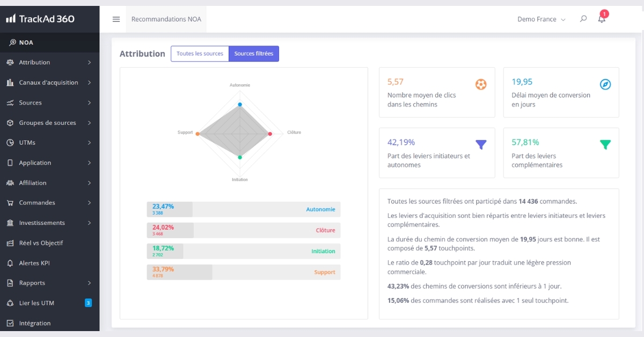Select the Toutes les sources toggle
Image resolution: width=644 pixels, height=337 pixels.
click(x=200, y=54)
